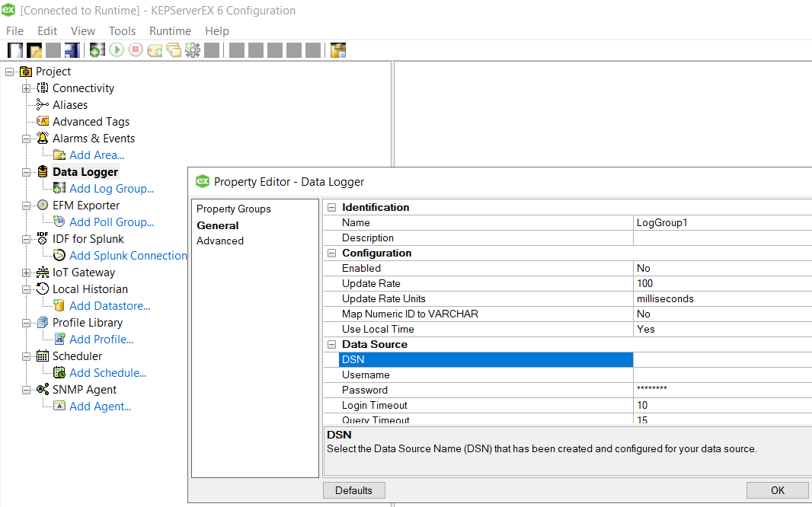
Task: Open the gear settings toolbar icon
Action: (x=193, y=49)
